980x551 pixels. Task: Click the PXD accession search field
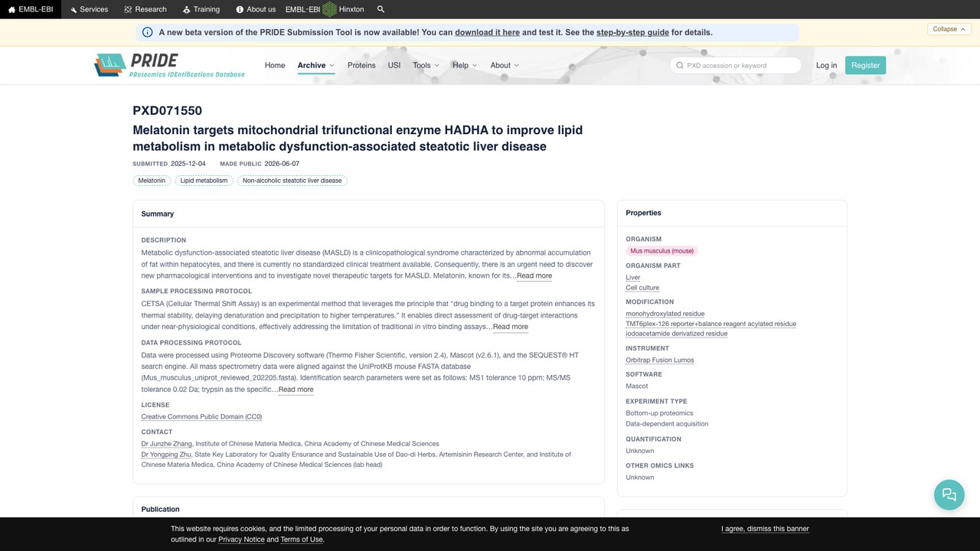click(735, 65)
